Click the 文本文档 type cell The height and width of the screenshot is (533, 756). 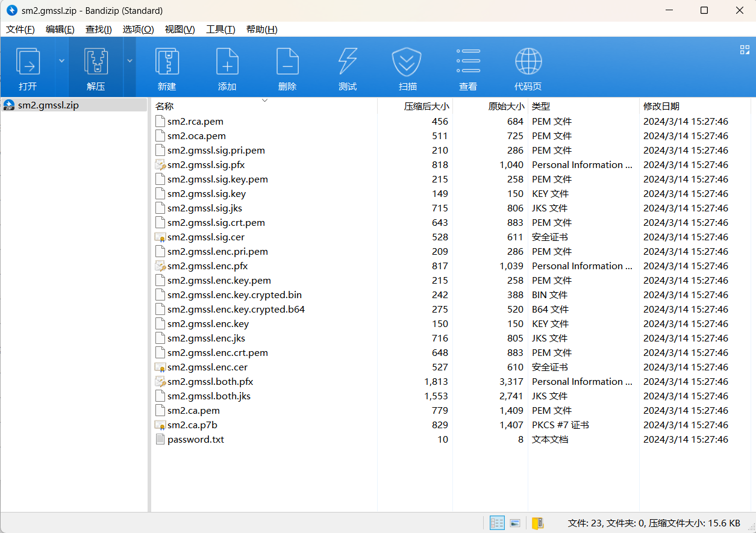(x=550, y=439)
